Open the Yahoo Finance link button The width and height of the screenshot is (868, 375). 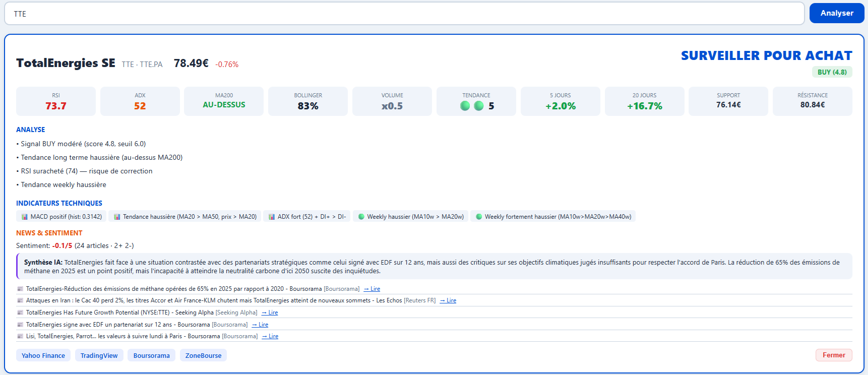click(x=43, y=355)
